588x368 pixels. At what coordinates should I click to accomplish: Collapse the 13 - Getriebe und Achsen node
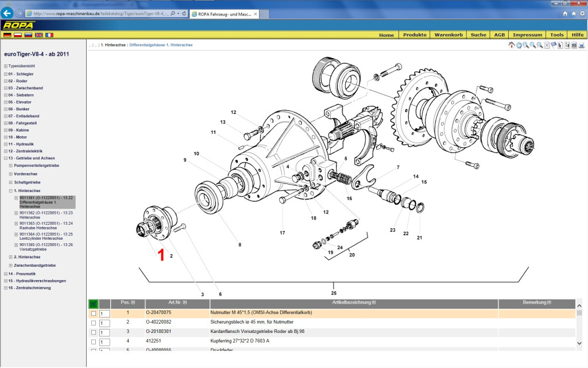[x=6, y=158]
